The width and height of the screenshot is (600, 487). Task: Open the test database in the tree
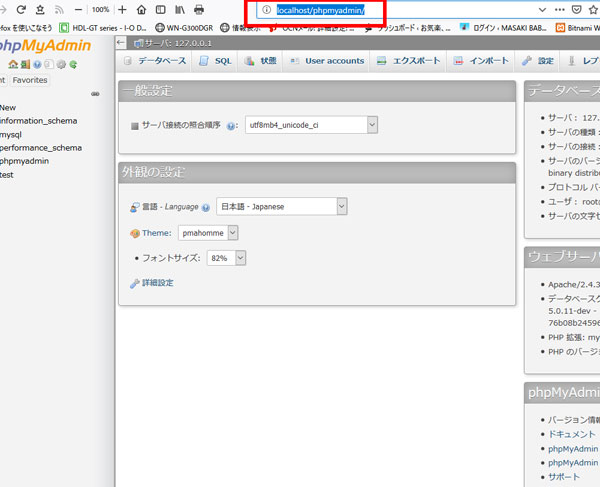(x=7, y=175)
